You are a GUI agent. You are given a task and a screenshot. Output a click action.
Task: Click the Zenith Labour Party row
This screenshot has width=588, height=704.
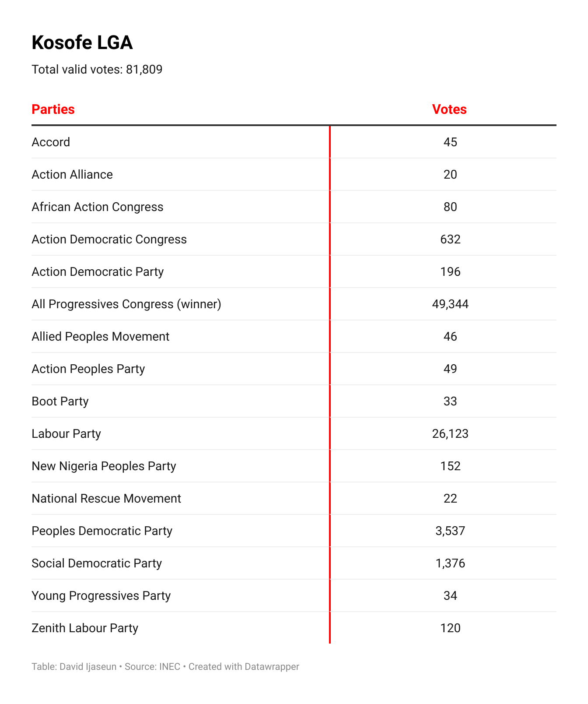pos(85,628)
